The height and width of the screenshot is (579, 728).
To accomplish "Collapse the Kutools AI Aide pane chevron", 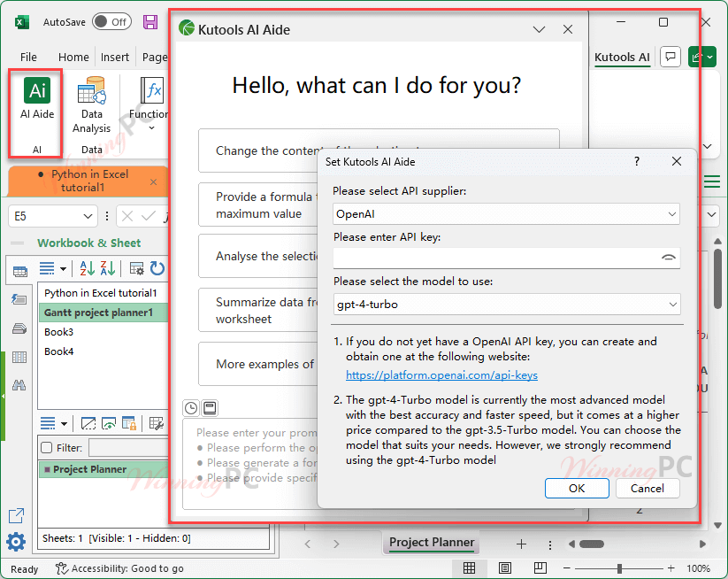I will coord(539,30).
